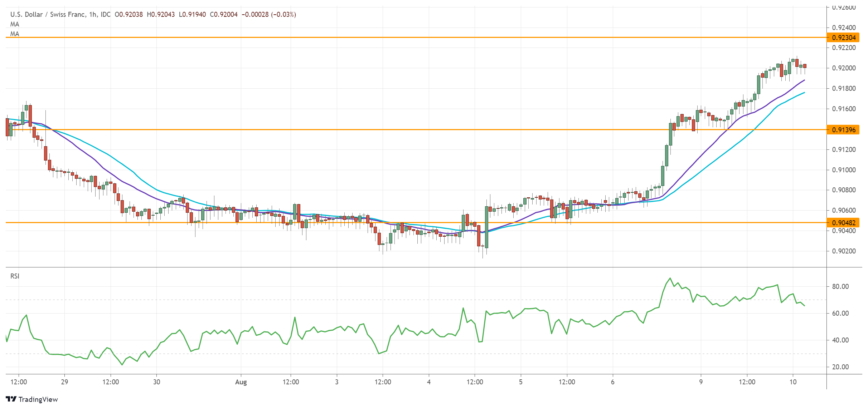Click the Aug label on time axis
Viewport: 868px width, 409px height.
pyautogui.click(x=241, y=382)
